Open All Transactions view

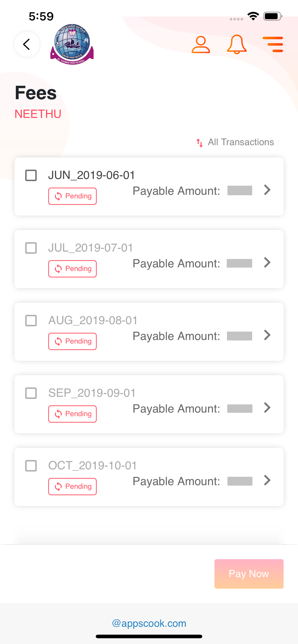coord(241,142)
